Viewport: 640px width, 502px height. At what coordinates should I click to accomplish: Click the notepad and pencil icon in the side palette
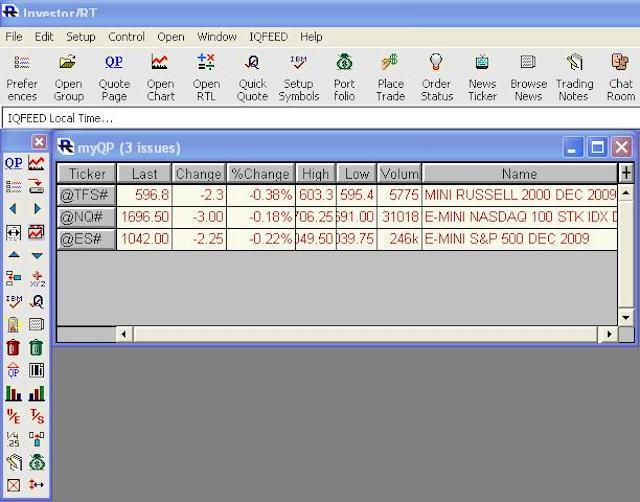[13, 462]
